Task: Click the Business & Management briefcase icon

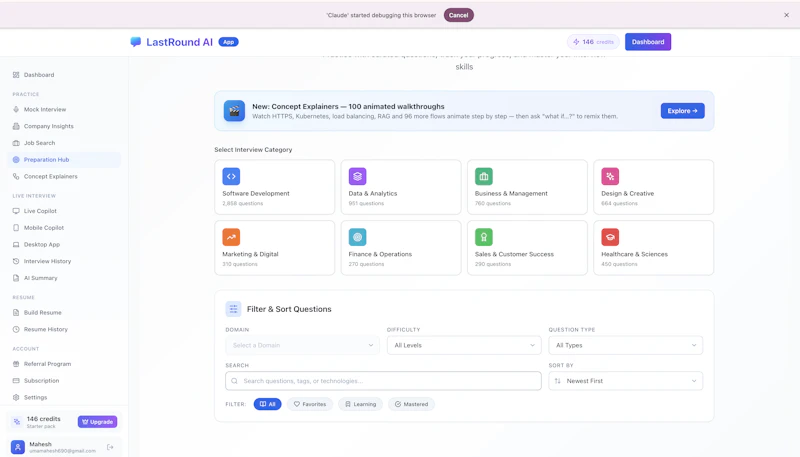Action: tap(484, 176)
